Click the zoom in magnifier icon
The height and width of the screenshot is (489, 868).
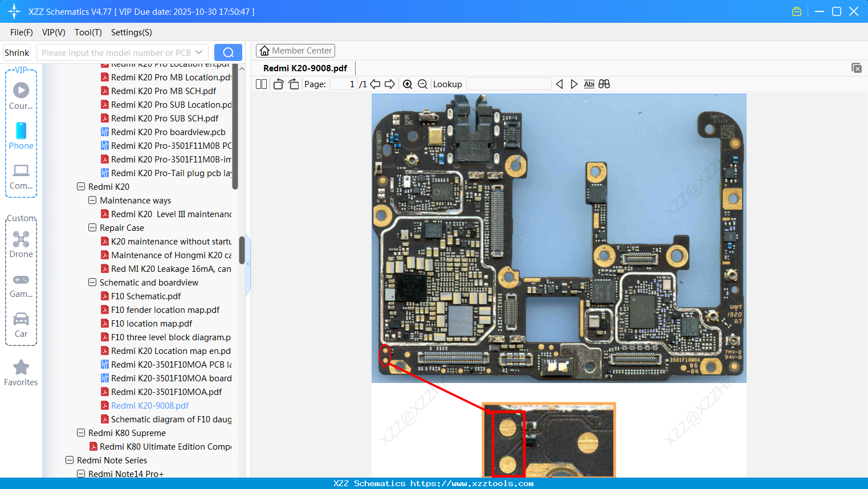click(407, 84)
